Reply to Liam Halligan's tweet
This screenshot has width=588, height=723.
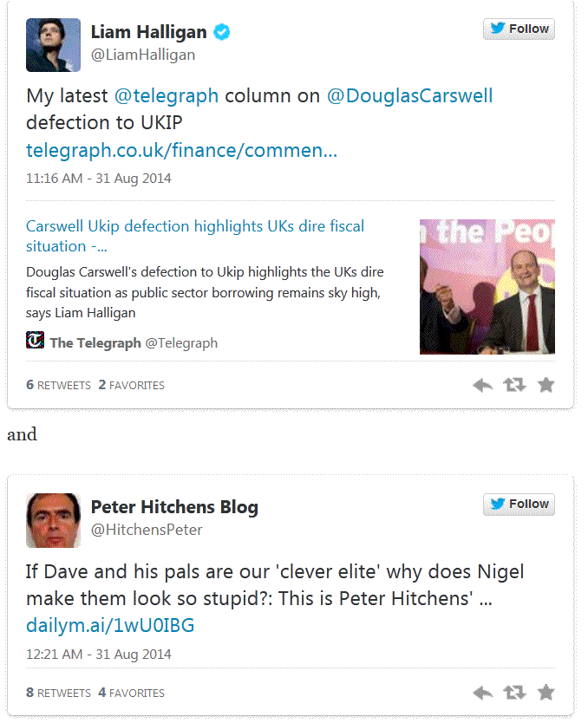click(483, 385)
